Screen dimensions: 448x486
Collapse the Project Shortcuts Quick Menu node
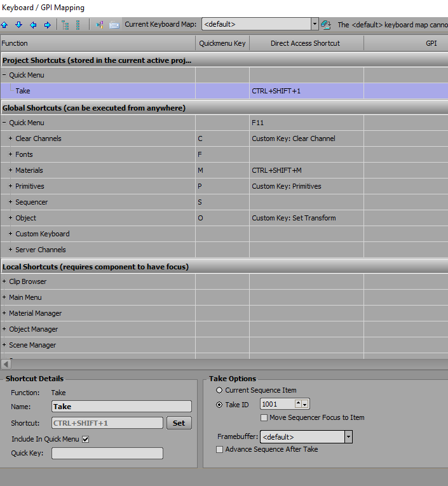click(4, 75)
